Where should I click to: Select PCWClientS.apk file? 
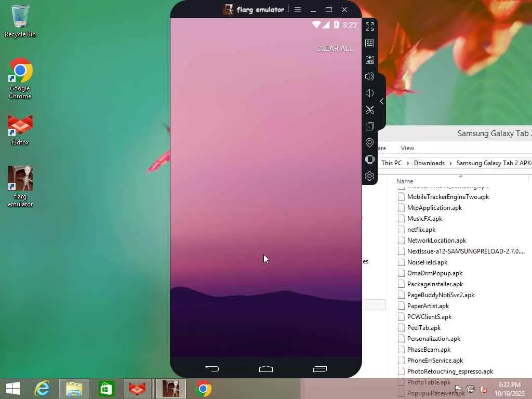(429, 316)
